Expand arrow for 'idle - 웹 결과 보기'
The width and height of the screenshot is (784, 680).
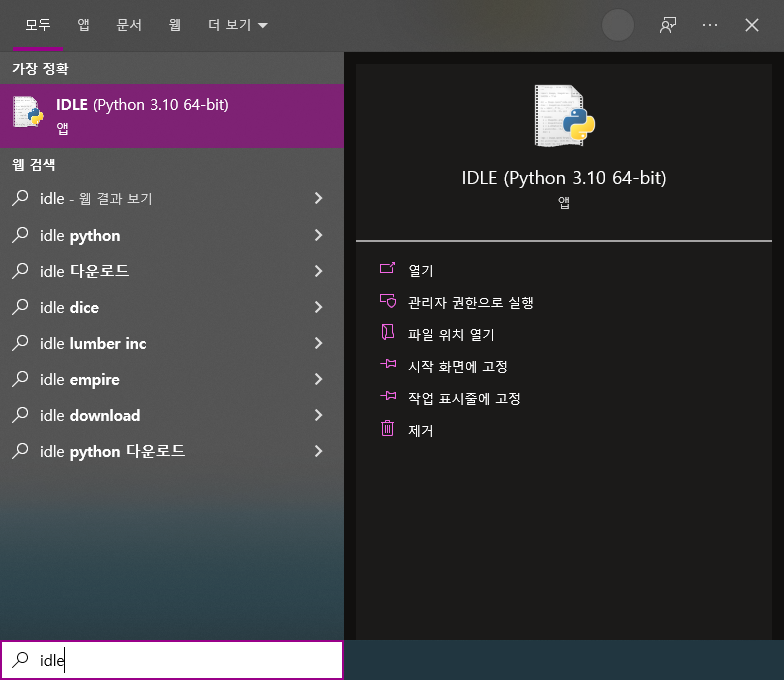click(x=318, y=198)
